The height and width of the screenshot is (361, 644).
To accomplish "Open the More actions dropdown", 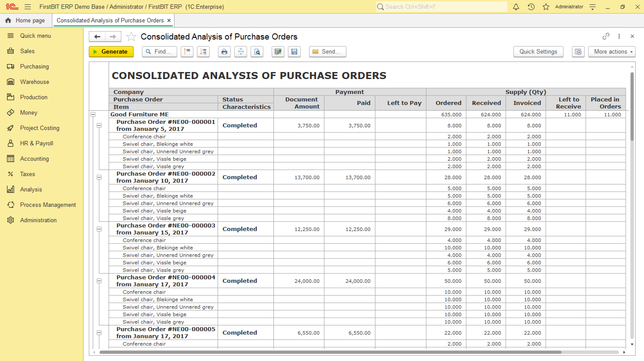I will pyautogui.click(x=611, y=52).
